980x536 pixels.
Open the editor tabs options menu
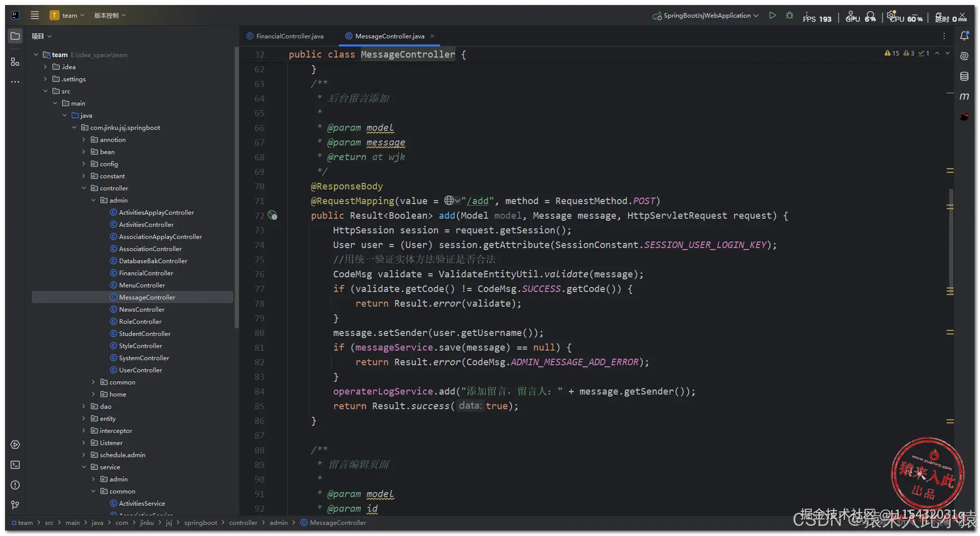pos(944,36)
